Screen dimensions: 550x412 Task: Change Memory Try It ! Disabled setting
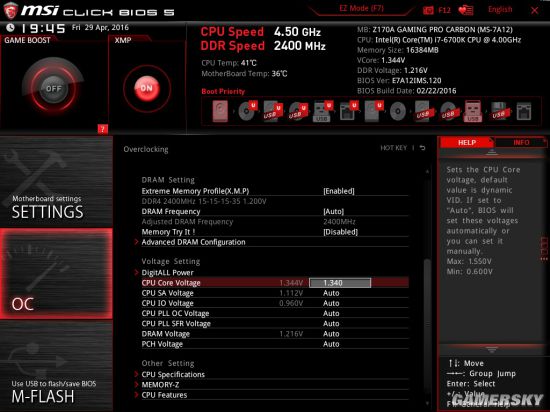point(340,232)
